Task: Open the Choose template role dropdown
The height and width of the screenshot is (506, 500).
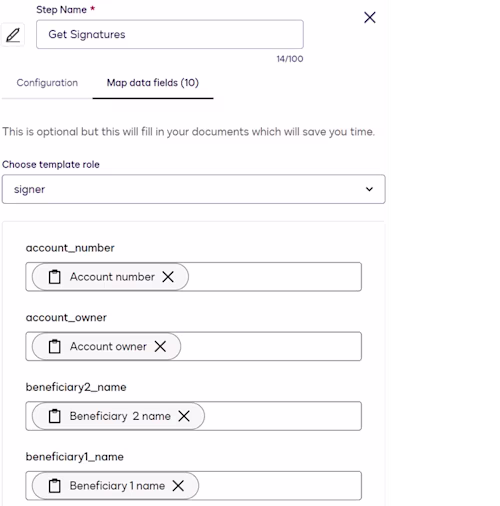Action: click(194, 189)
